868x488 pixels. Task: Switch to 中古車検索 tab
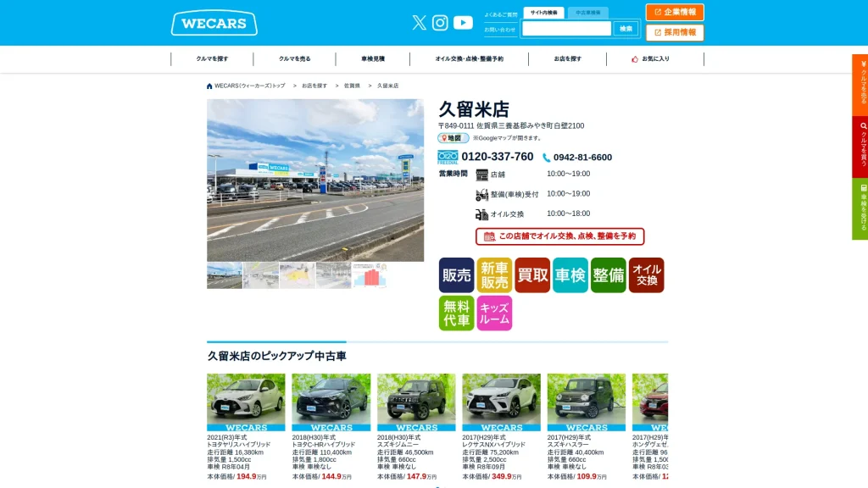(x=588, y=13)
